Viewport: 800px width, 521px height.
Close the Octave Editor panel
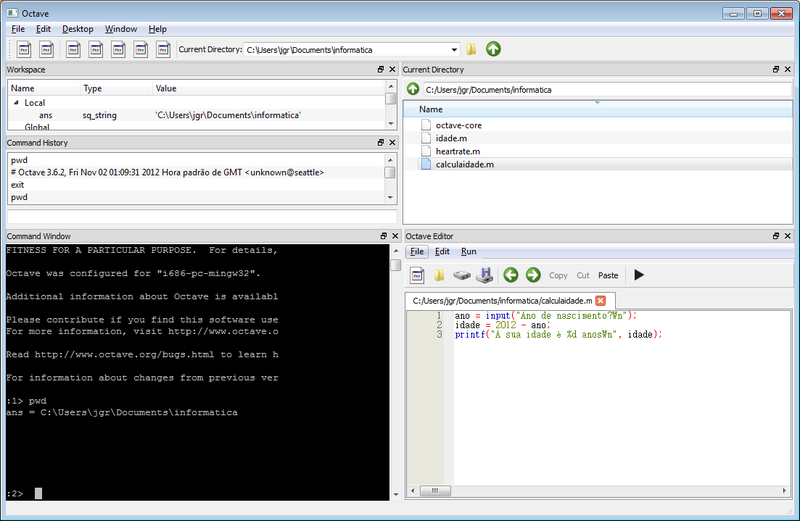tap(788, 236)
